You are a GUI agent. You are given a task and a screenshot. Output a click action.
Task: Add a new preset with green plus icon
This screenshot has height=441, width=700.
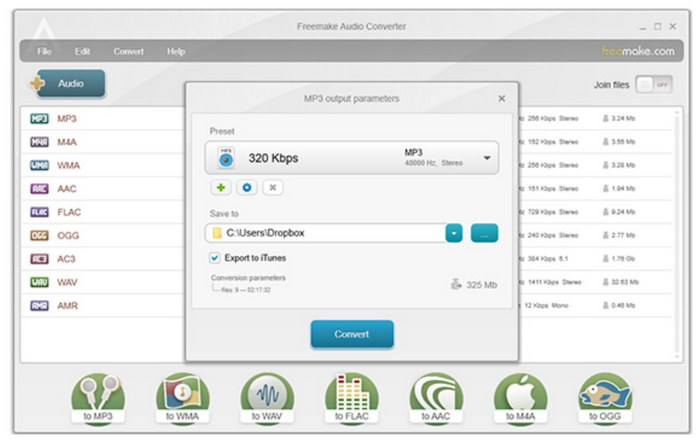[221, 187]
